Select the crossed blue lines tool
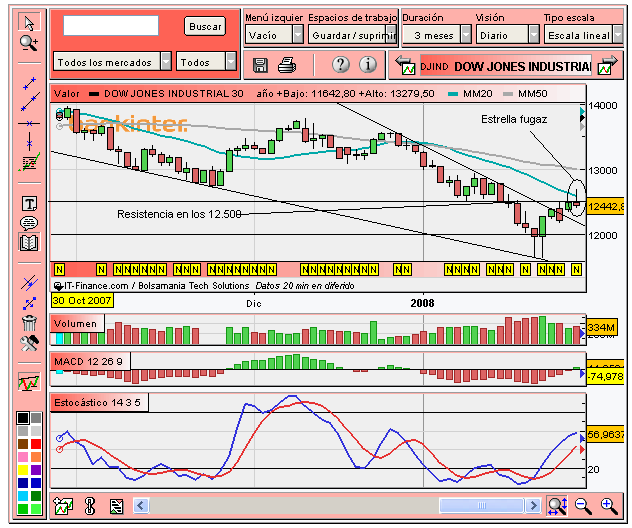Screen dimensions: 632x528 [x=29, y=283]
